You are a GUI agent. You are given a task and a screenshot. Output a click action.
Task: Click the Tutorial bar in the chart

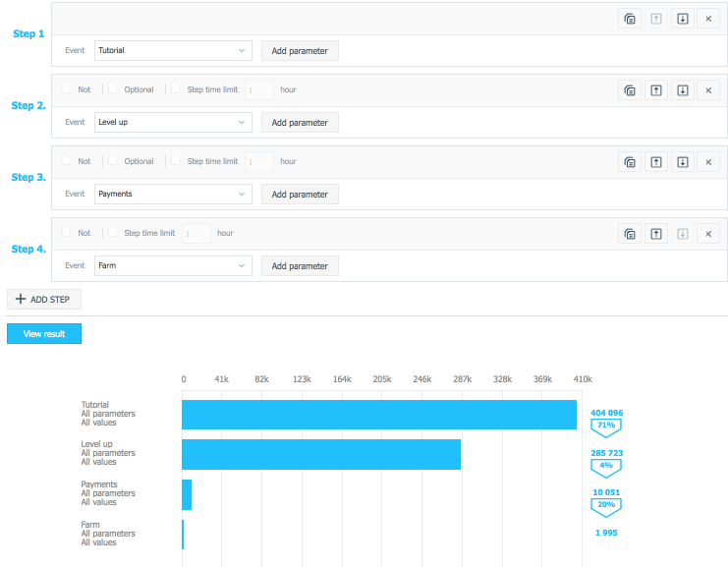click(378, 414)
